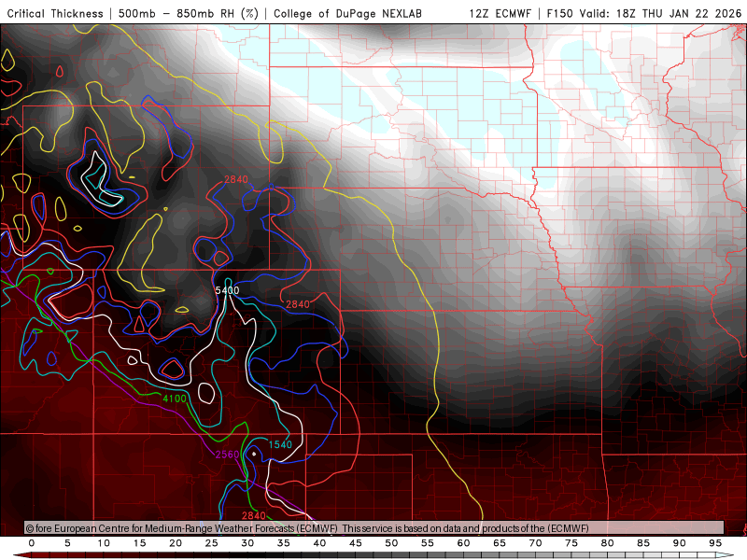
Task: Click the "Critical Thickness" title text
Action: coord(55,13)
